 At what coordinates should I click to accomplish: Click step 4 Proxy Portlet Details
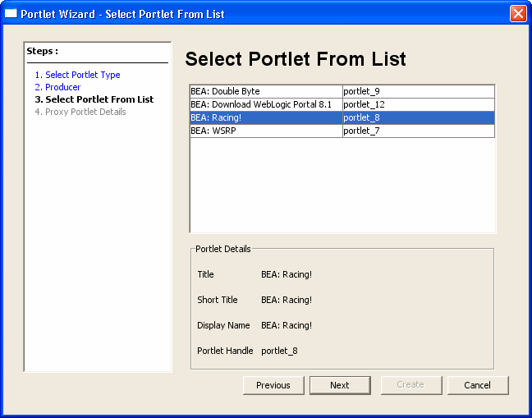(x=80, y=112)
